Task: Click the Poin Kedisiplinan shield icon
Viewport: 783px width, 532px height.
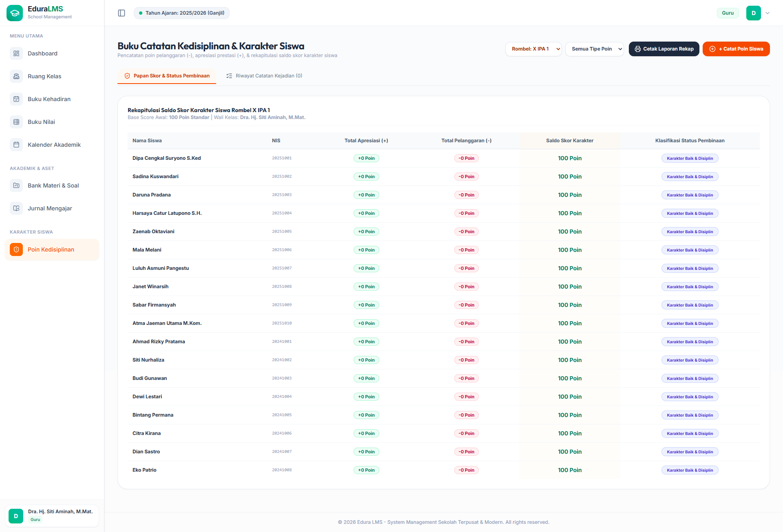Action: [x=16, y=249]
